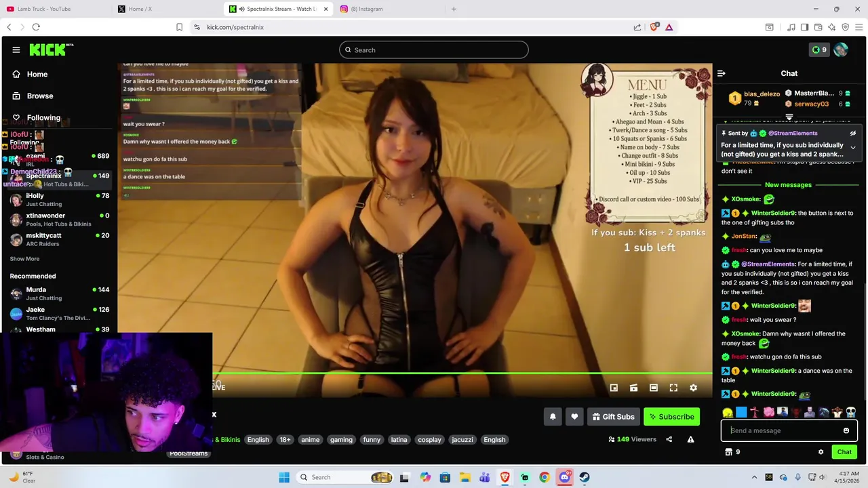Click the anime stream tag
This screenshot has height=488, width=868.
(x=311, y=439)
